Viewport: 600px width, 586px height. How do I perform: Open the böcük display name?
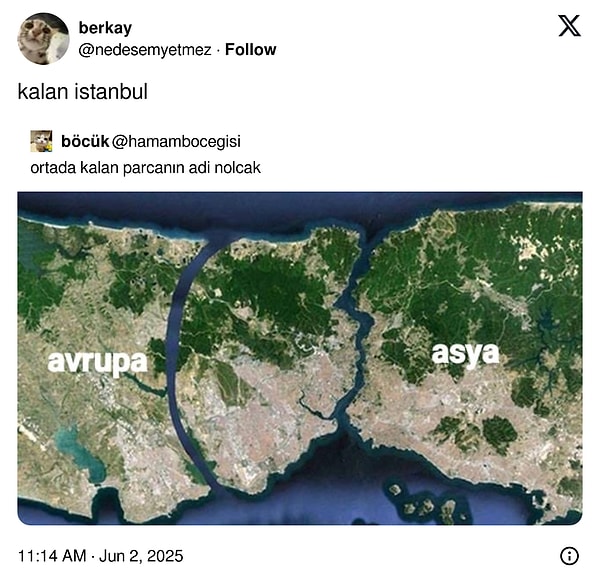click(85, 141)
